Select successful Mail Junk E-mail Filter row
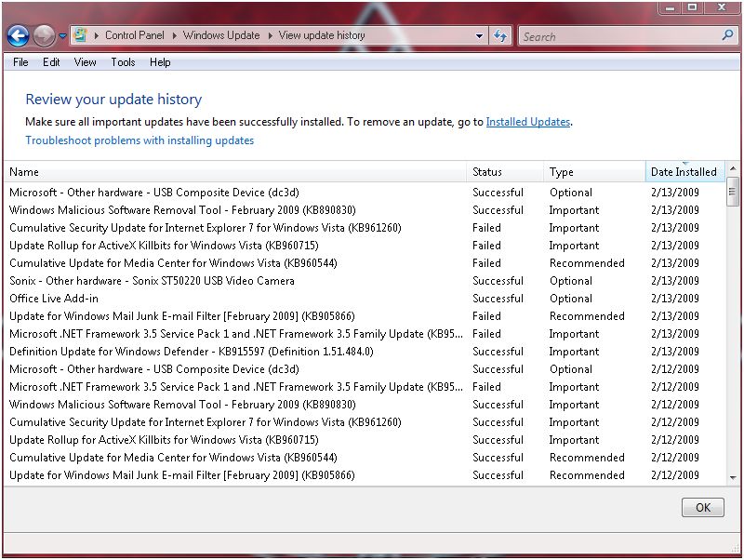This screenshot has width=744, height=560. click(365, 475)
